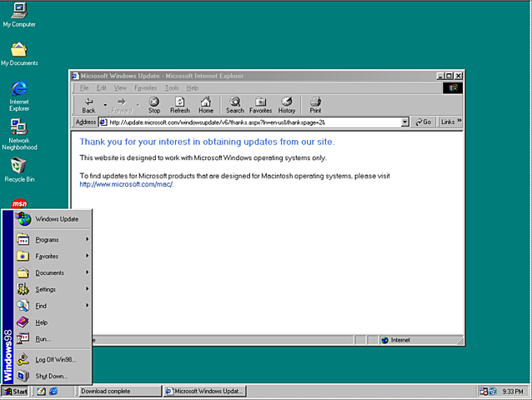Open the View menu
Image resolution: width=532 pixels, height=400 pixels.
(x=120, y=87)
